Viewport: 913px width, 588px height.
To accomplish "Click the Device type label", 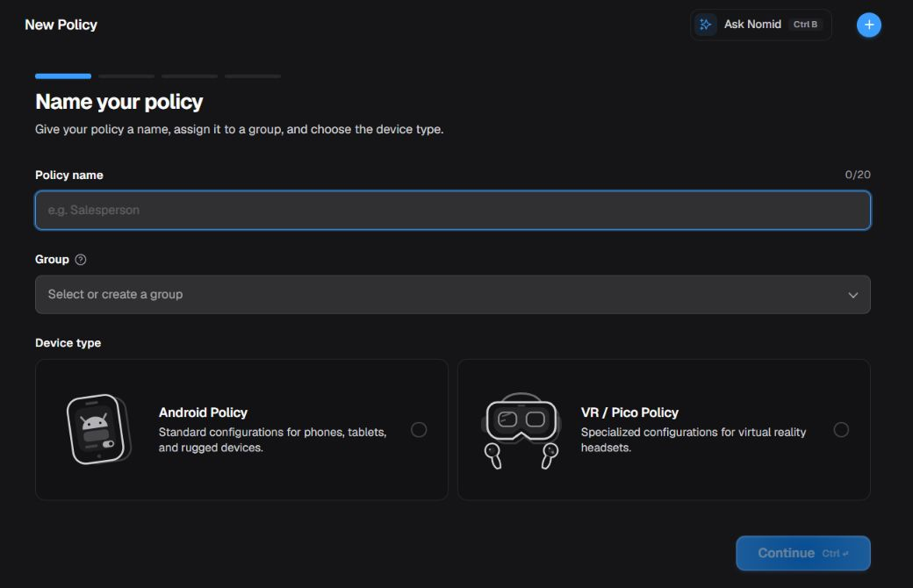I will pos(68,343).
